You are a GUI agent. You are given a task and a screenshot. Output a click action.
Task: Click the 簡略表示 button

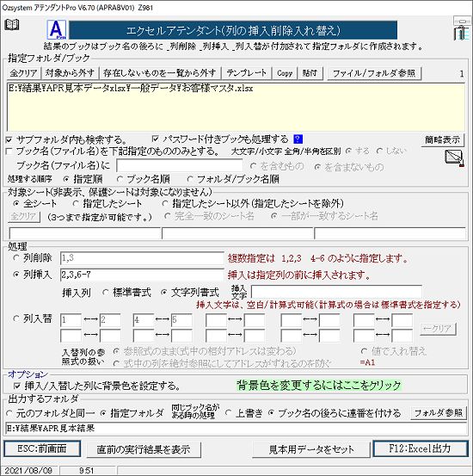click(x=442, y=140)
